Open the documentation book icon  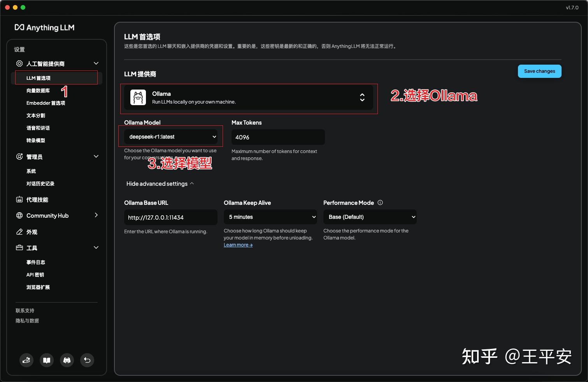[x=47, y=360]
